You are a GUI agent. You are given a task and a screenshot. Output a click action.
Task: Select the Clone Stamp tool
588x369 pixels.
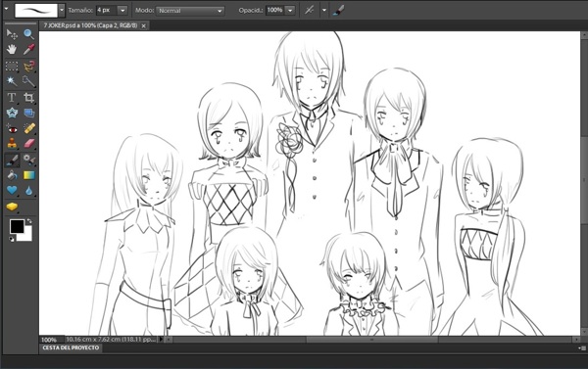[x=12, y=144]
